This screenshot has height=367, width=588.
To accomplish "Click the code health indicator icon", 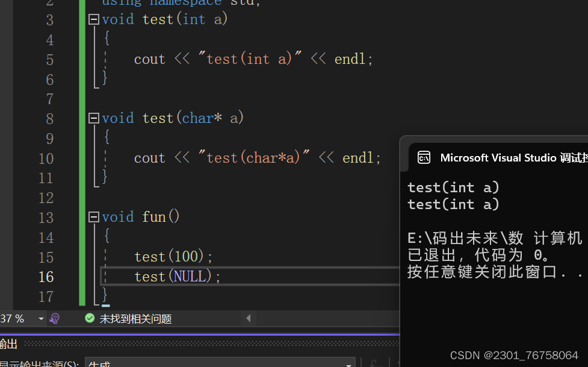I will click(55, 319).
